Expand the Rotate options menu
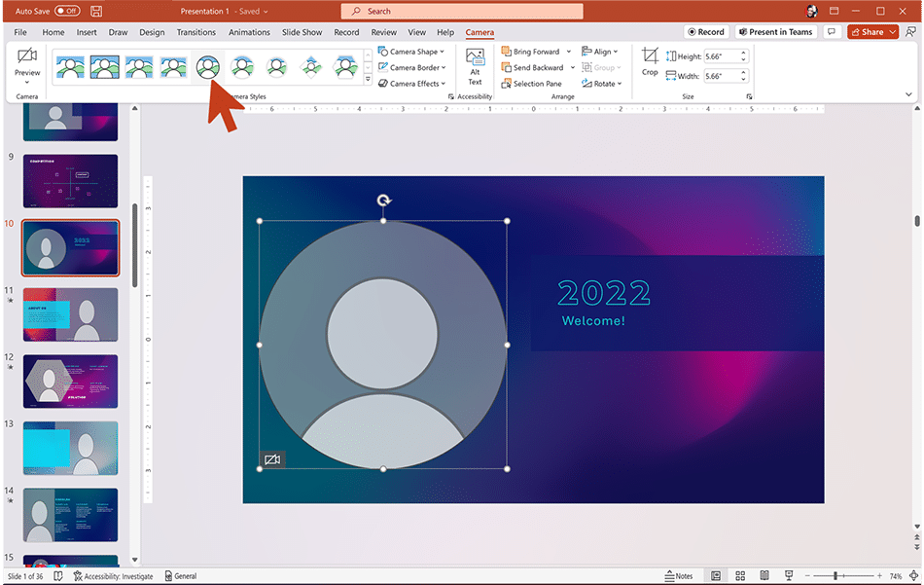Screen dimensions: 924x585 pyautogui.click(x=602, y=84)
